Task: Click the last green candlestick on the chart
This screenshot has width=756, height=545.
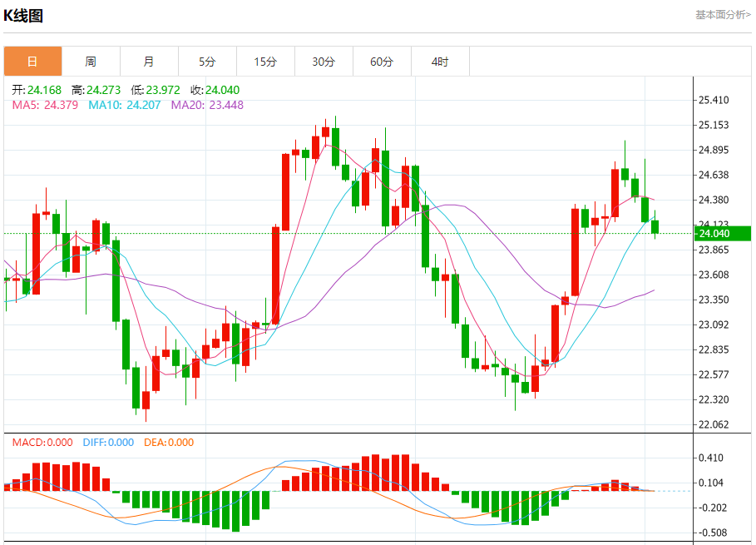Action: 655,226
